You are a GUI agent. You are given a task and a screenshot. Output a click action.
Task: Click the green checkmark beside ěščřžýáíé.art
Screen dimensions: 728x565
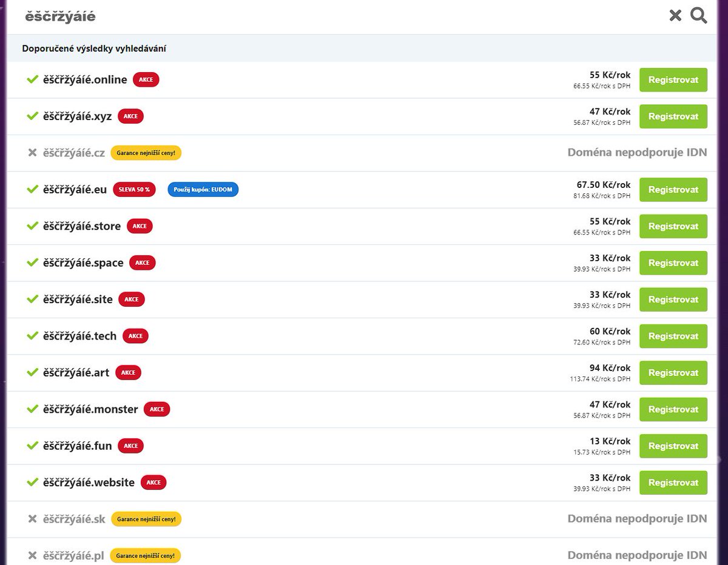pyautogui.click(x=33, y=372)
